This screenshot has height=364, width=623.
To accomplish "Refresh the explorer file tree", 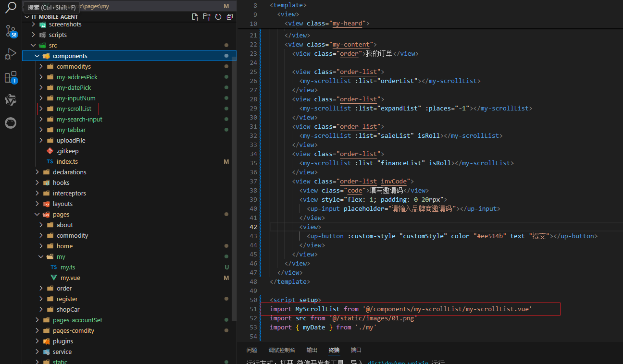I will pyautogui.click(x=218, y=17).
